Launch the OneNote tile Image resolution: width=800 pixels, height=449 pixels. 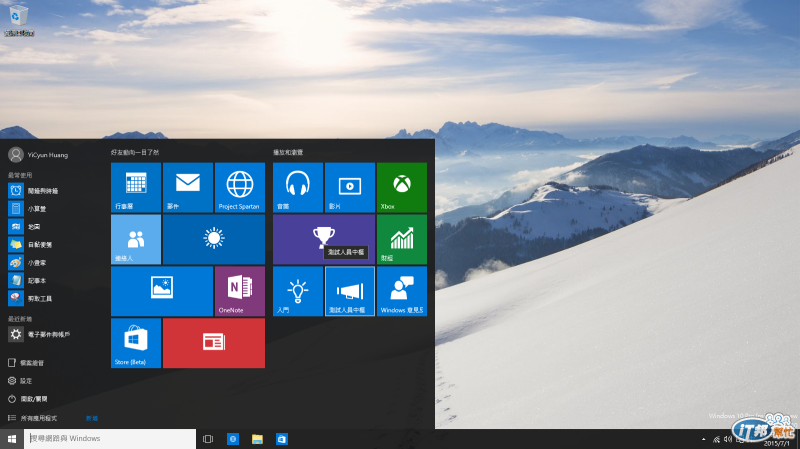[240, 291]
